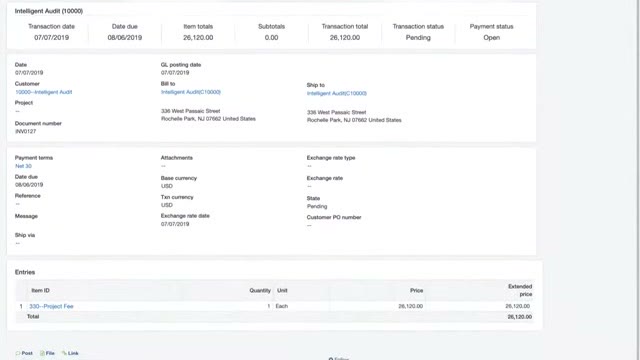
Task: Click the GL posting date value
Action: 175,73
